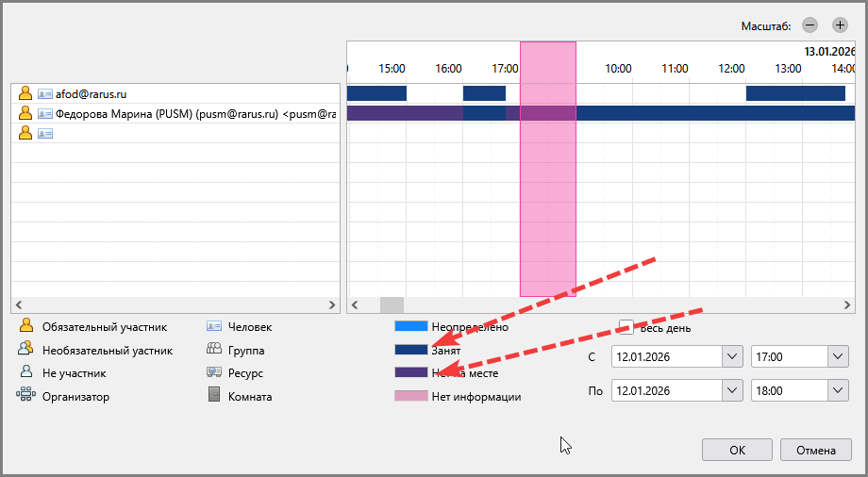
Task: Open end time 18:00 dropdown arrow
Action: coord(838,390)
